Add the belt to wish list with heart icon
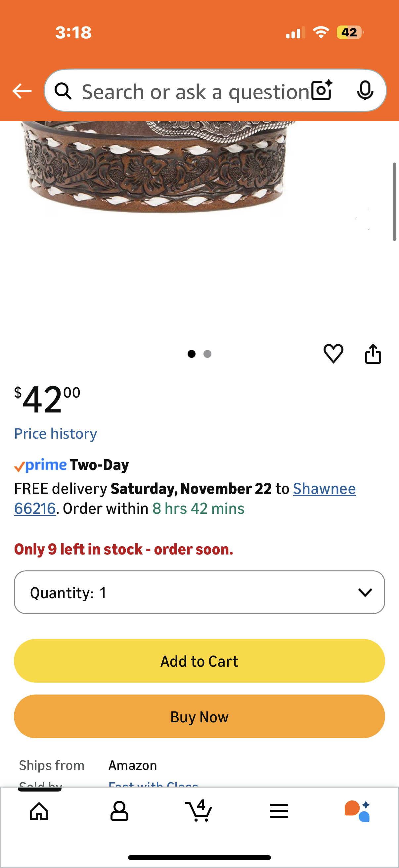Viewport: 399px width, 868px height. coord(333,354)
